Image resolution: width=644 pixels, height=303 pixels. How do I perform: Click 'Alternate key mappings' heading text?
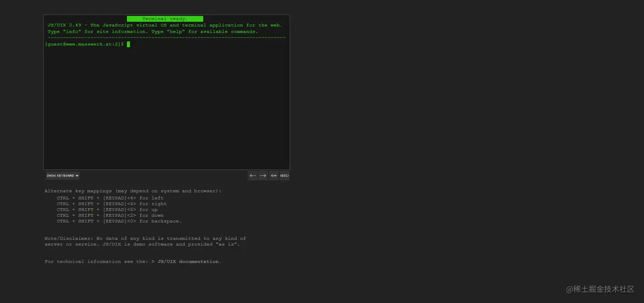click(133, 191)
